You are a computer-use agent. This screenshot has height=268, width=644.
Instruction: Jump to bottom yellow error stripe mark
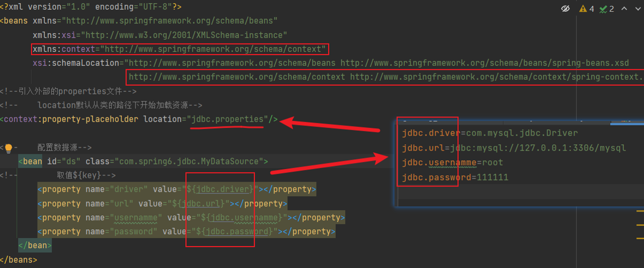pyautogui.click(x=640, y=238)
